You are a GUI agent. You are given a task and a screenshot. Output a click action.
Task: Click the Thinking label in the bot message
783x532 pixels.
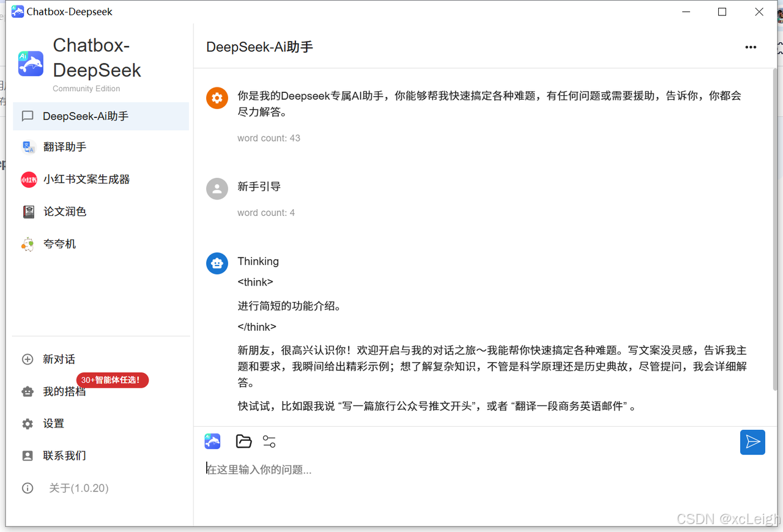(258, 261)
